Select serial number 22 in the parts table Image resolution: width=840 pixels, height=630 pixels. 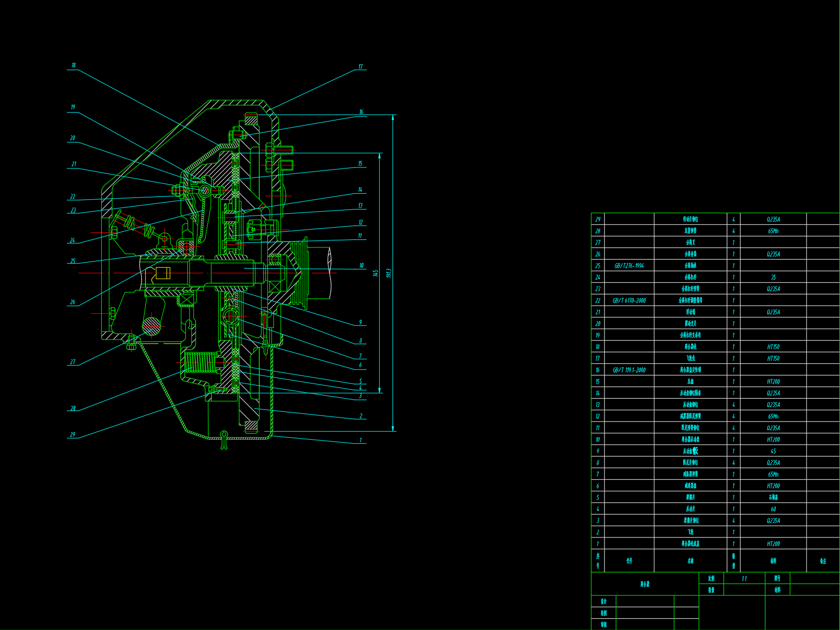pos(598,301)
